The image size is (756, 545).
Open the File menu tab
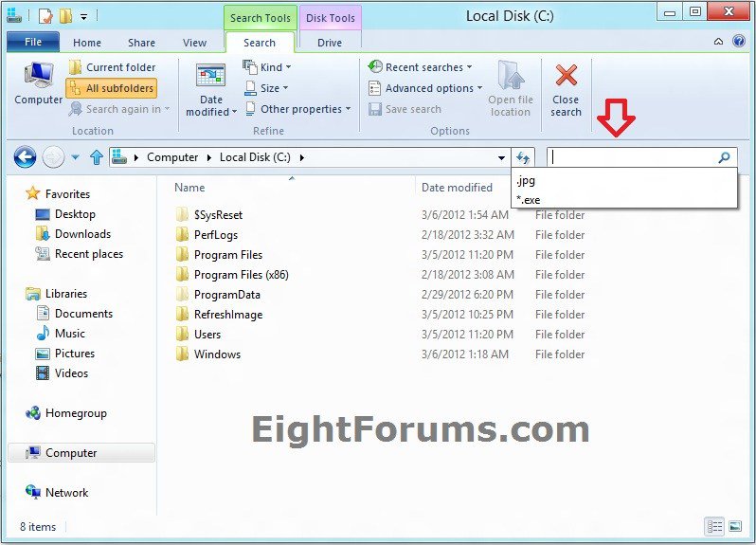[32, 43]
